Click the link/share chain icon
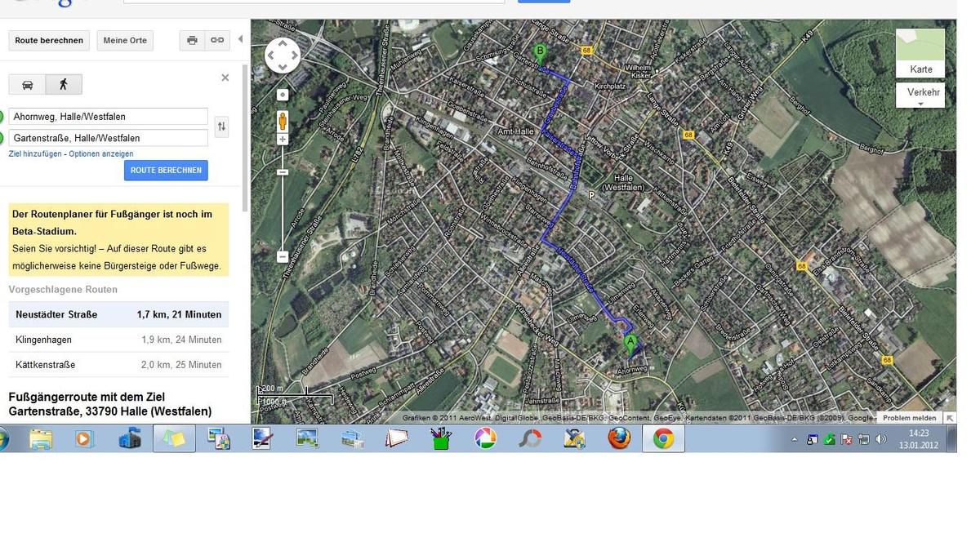This screenshot has width=980, height=551. (216, 40)
